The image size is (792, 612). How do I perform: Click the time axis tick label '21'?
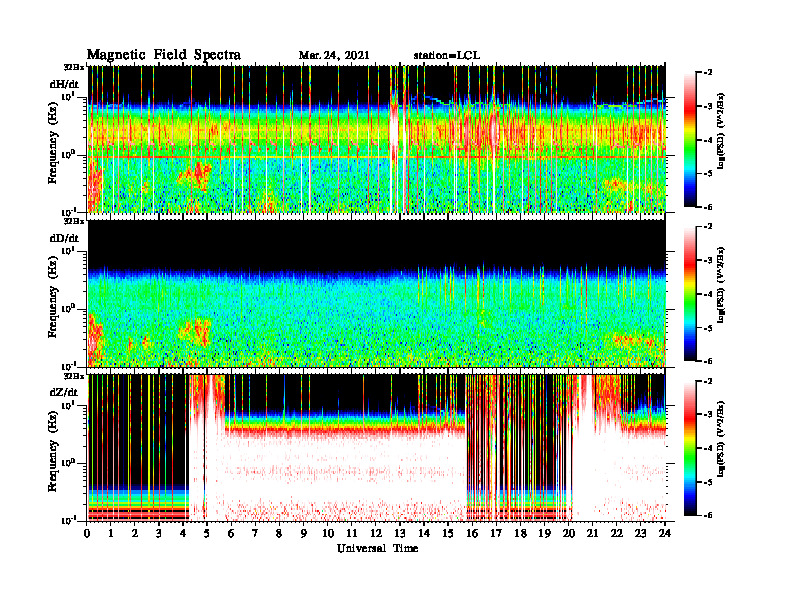click(x=592, y=534)
